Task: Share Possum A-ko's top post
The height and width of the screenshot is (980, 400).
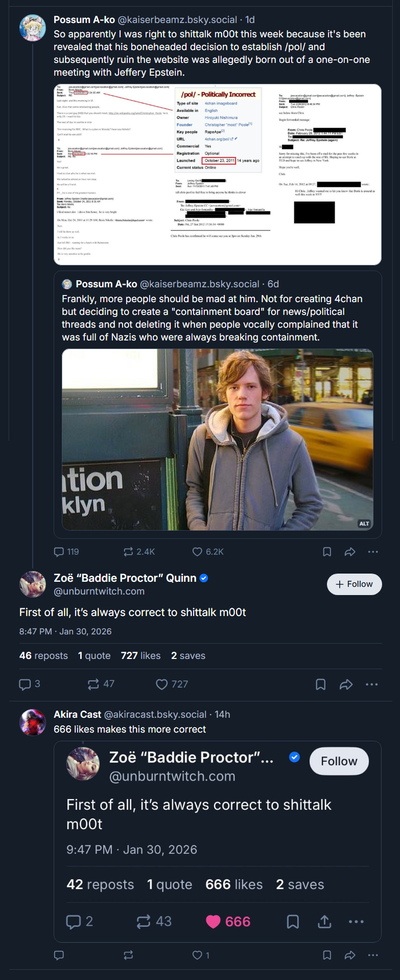Action: pos(350,552)
